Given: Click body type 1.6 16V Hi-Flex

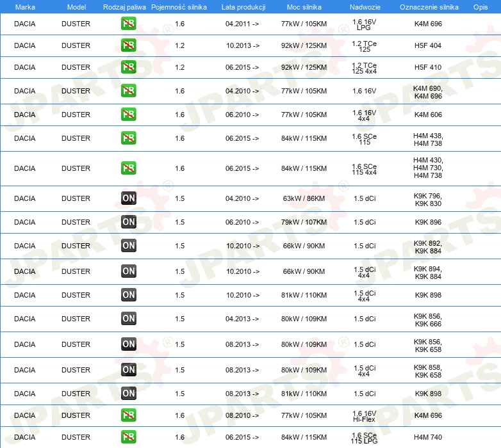Looking at the screenshot, I should (x=365, y=416).
